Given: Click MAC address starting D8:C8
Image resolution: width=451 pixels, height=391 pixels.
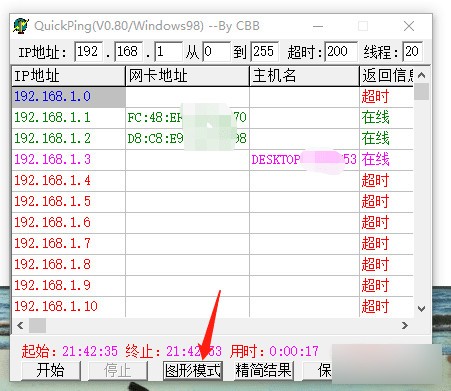Looking at the screenshot, I should (187, 139).
